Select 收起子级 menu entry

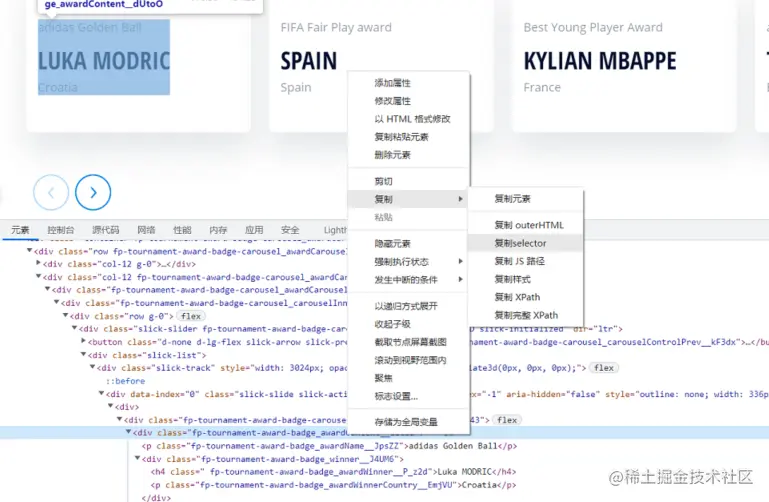(x=409, y=324)
